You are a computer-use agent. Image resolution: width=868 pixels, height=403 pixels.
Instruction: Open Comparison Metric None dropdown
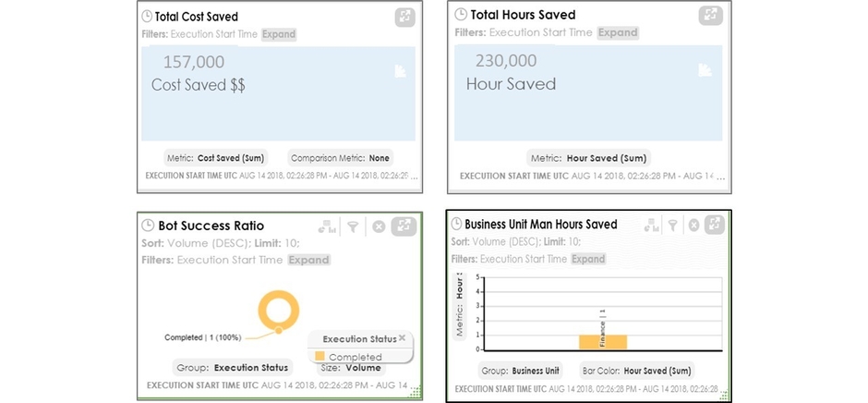tap(341, 158)
